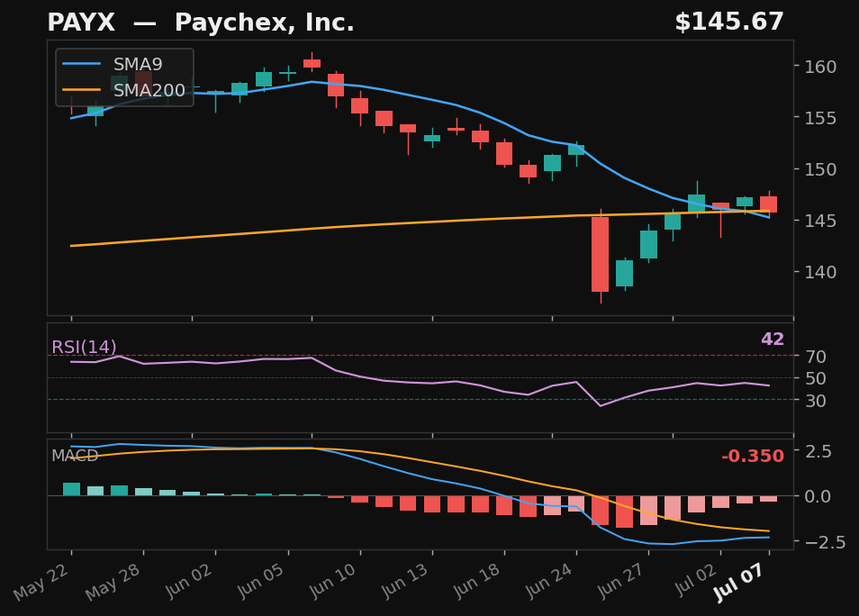Click the 150 price axis label
Viewport: 859px width, 616px height.
point(820,169)
